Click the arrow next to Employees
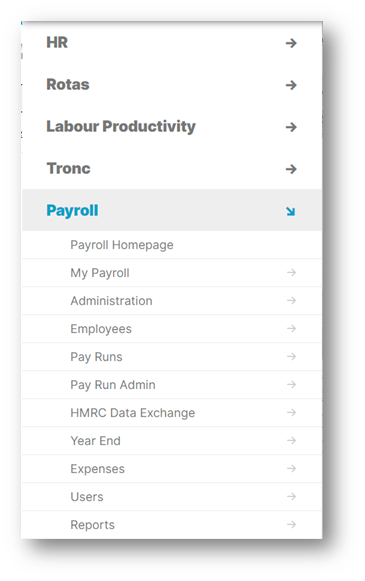Viewport: 365px width, 581px height. pos(291,329)
